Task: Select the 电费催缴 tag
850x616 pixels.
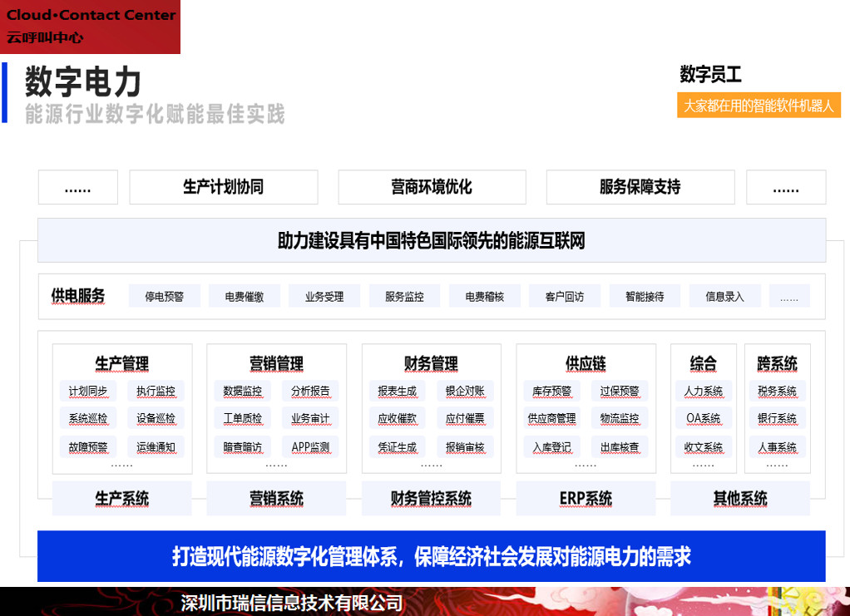Action: 245,296
